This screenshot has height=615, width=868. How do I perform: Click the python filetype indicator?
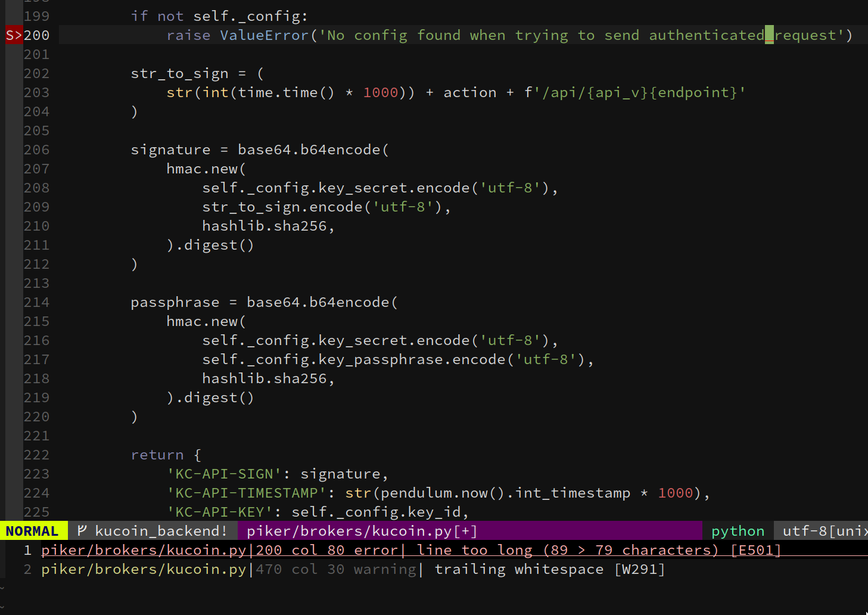coord(738,530)
